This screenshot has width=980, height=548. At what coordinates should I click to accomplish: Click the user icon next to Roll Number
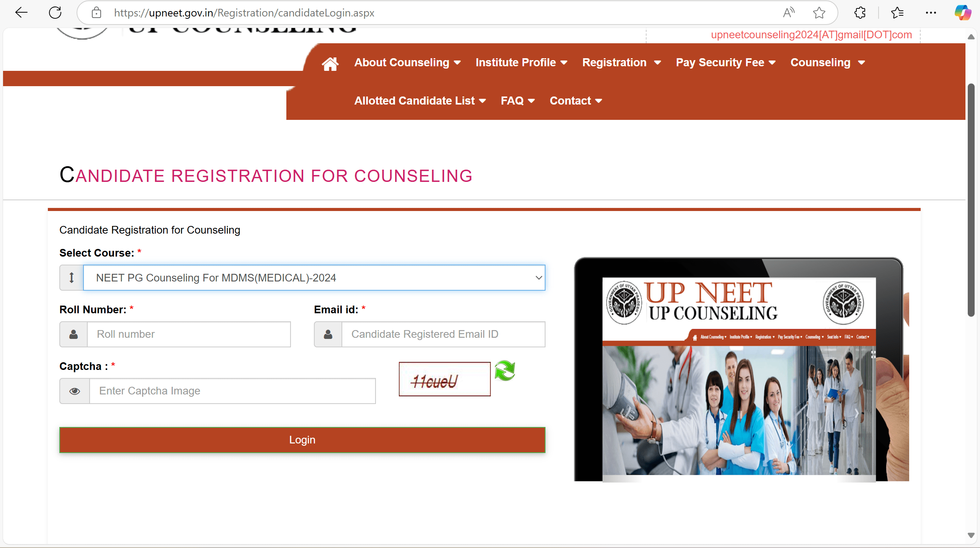73,334
